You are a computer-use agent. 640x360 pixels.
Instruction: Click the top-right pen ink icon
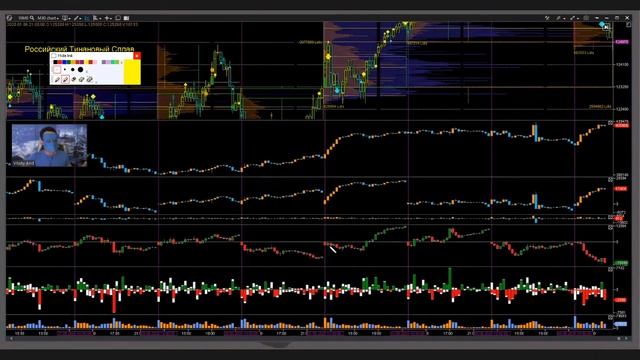coord(558,18)
